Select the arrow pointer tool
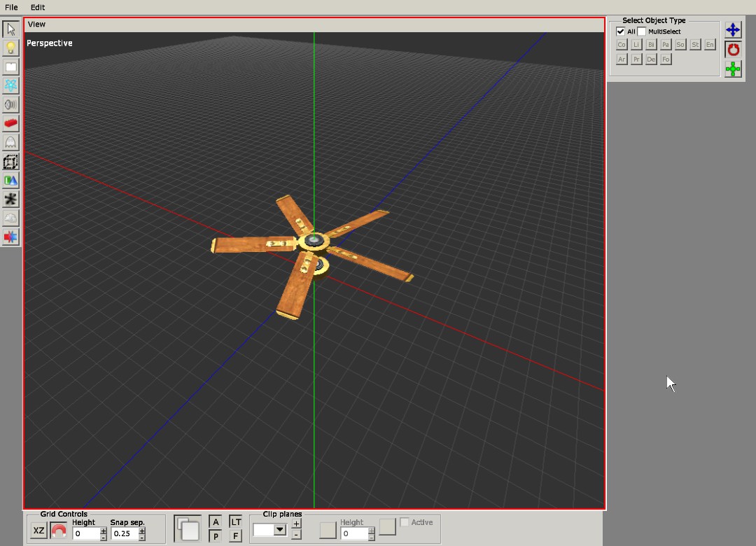Screen dimensions: 756x546 (10, 29)
